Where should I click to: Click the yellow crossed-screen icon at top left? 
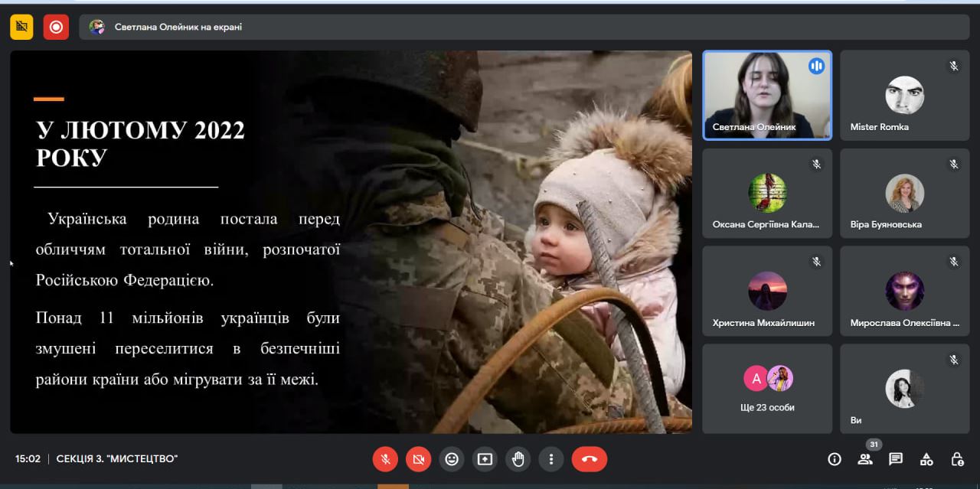coord(21,27)
